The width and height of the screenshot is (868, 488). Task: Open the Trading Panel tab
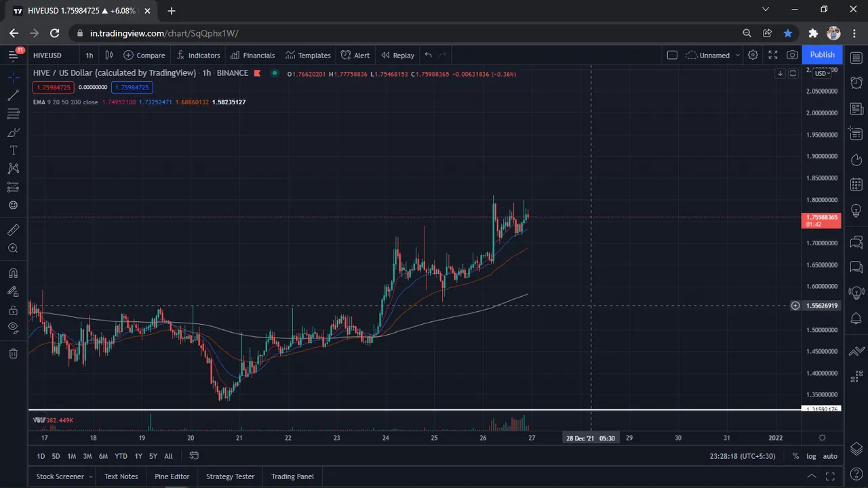[292, 476]
